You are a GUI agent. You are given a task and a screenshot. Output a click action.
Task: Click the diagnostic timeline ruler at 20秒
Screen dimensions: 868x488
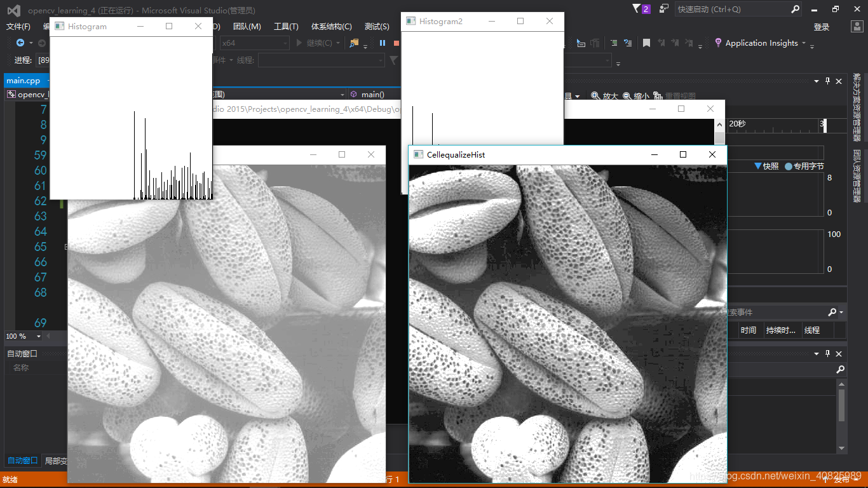click(x=738, y=124)
